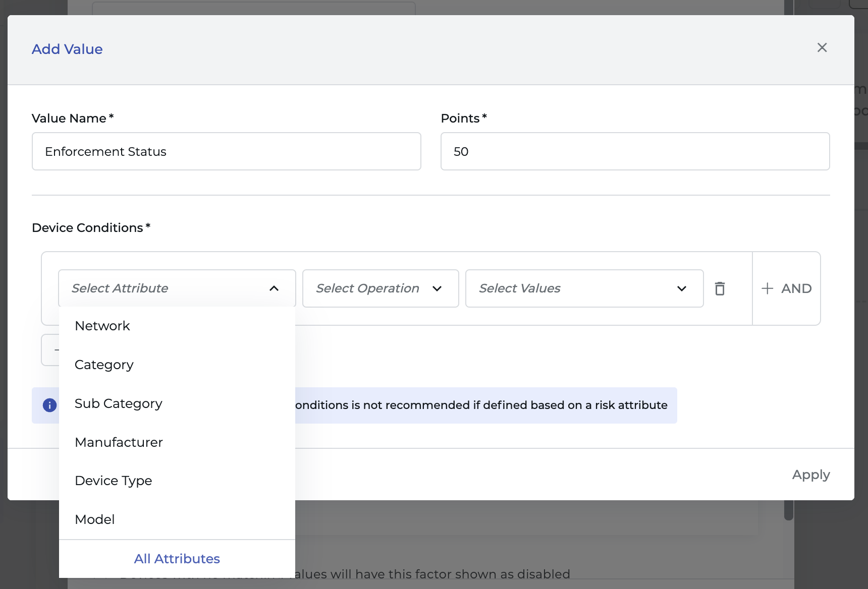The height and width of the screenshot is (589, 868).
Task: Pick Sub Category from the list
Action: [119, 403]
